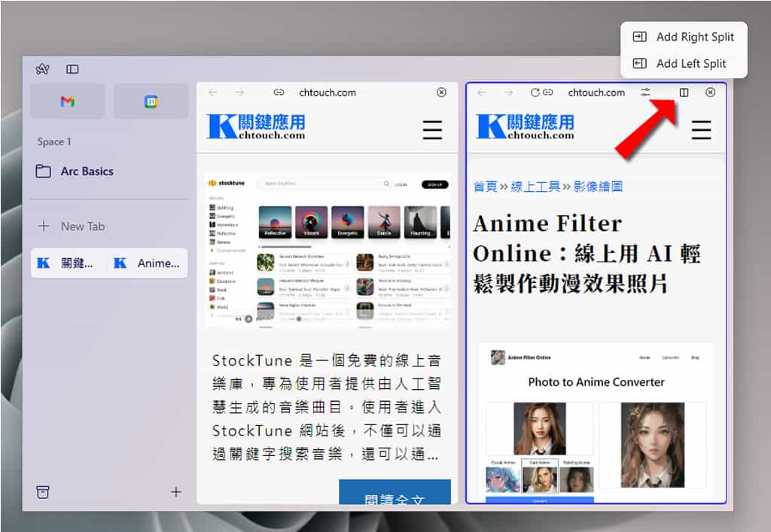Copy link icon in right pane
Viewport: 771px width, 532px height.
[548, 93]
